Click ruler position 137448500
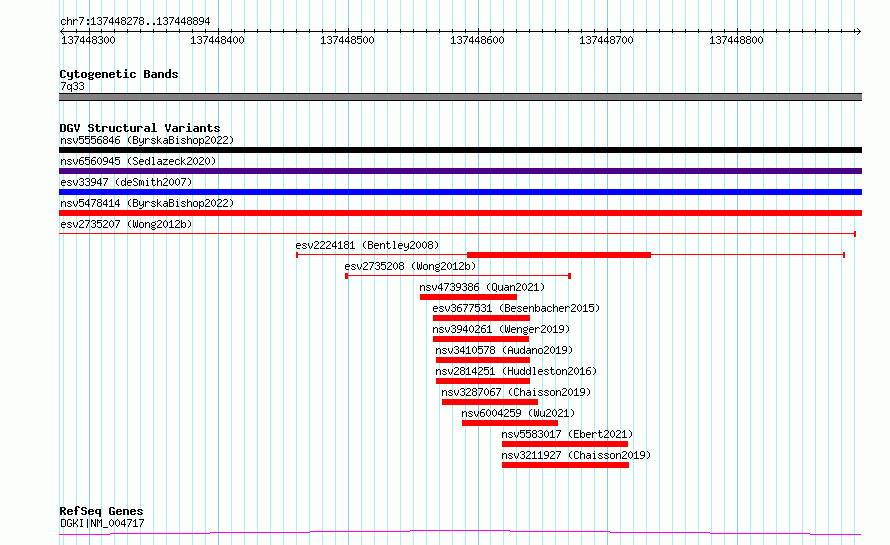This screenshot has width=890, height=545. pos(347,40)
